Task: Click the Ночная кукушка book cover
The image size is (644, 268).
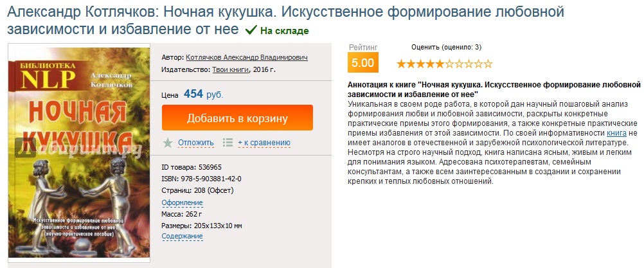Action: 78,154
